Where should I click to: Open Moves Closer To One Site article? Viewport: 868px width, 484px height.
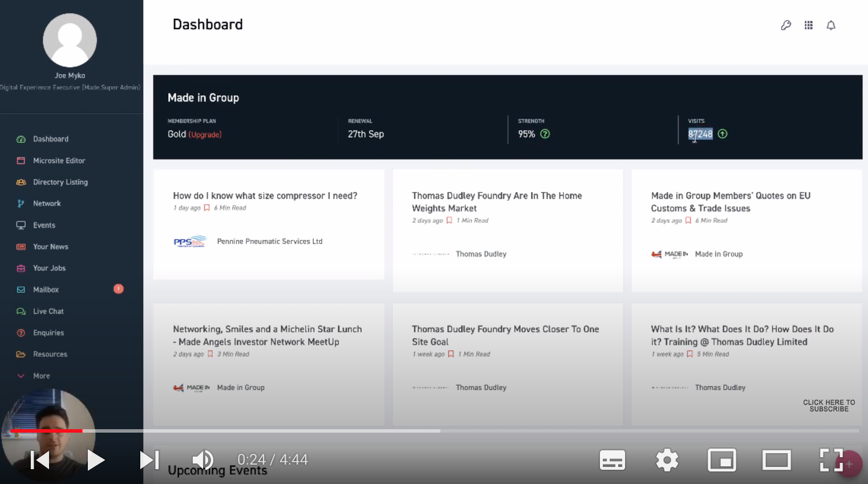(505, 336)
